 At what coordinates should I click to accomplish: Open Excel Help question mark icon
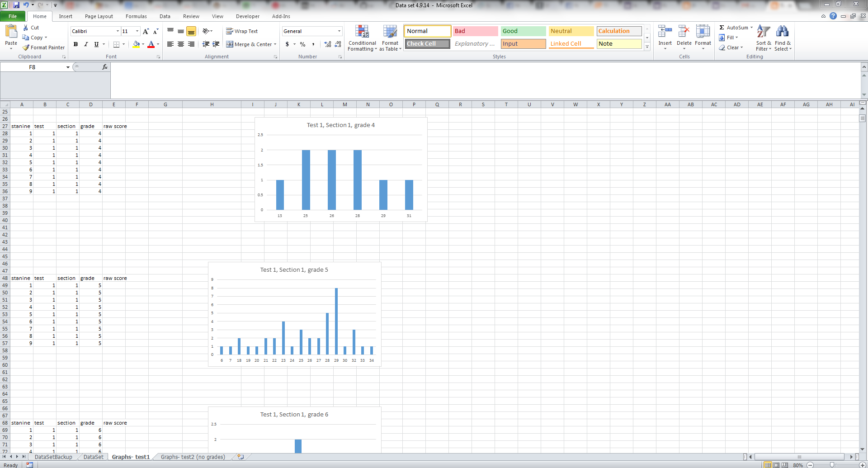833,16
